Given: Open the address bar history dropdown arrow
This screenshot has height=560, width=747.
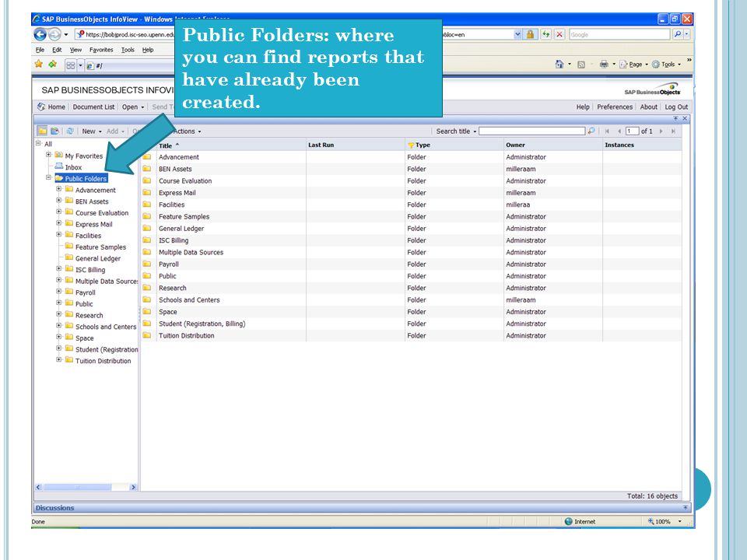Looking at the screenshot, I should point(517,34).
